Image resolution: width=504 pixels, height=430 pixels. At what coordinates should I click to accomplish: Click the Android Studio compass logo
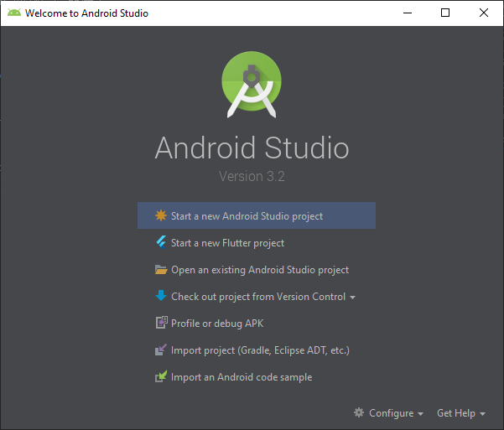point(252,85)
